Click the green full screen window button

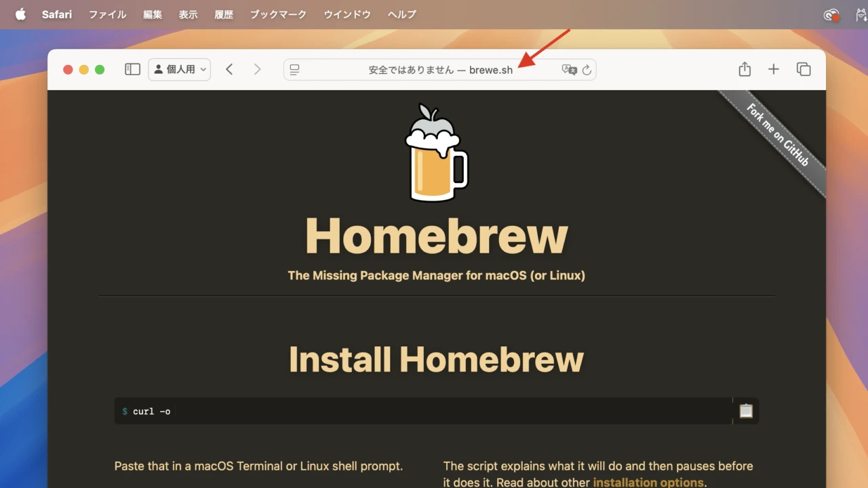tap(100, 69)
